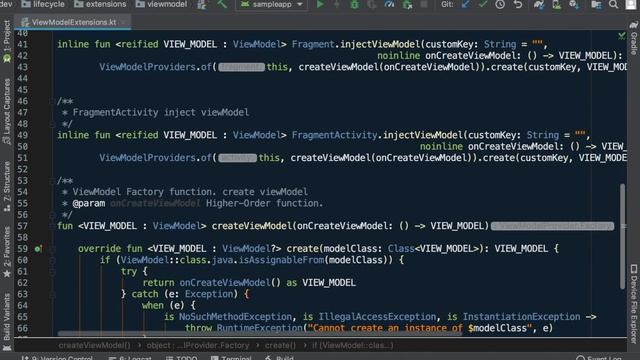Image resolution: width=640 pixels, height=360 pixels.
Task: Click the viewmodel folder breadcrumb
Action: [x=162, y=4]
